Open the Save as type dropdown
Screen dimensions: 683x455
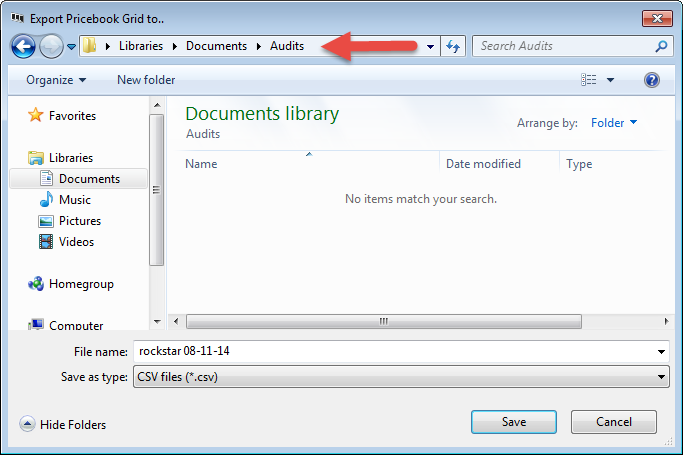coord(401,376)
